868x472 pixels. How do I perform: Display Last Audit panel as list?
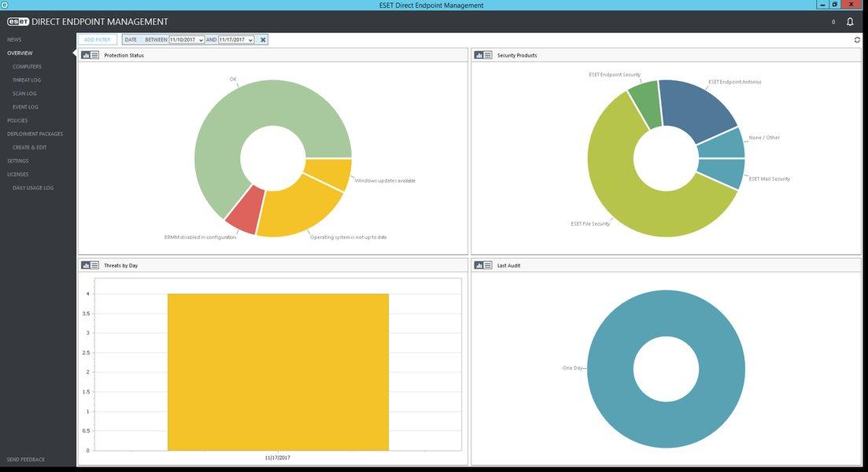(488, 266)
